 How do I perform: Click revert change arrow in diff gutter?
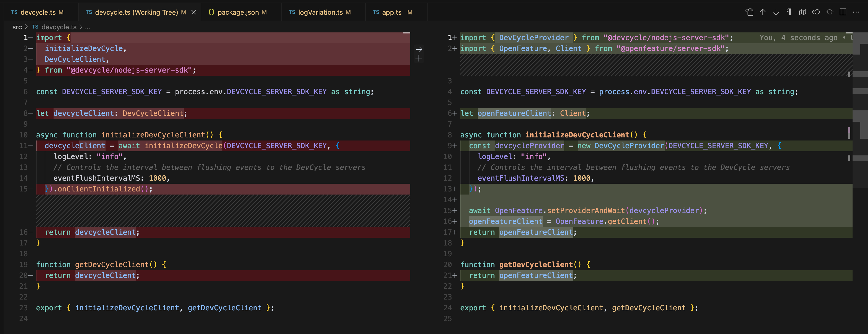pyautogui.click(x=419, y=49)
